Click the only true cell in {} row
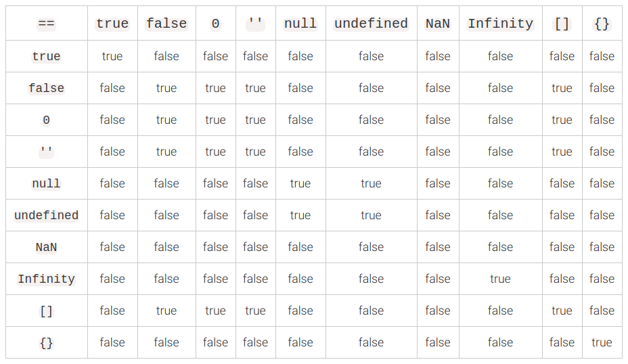The width and height of the screenshot is (628, 364). (602, 342)
